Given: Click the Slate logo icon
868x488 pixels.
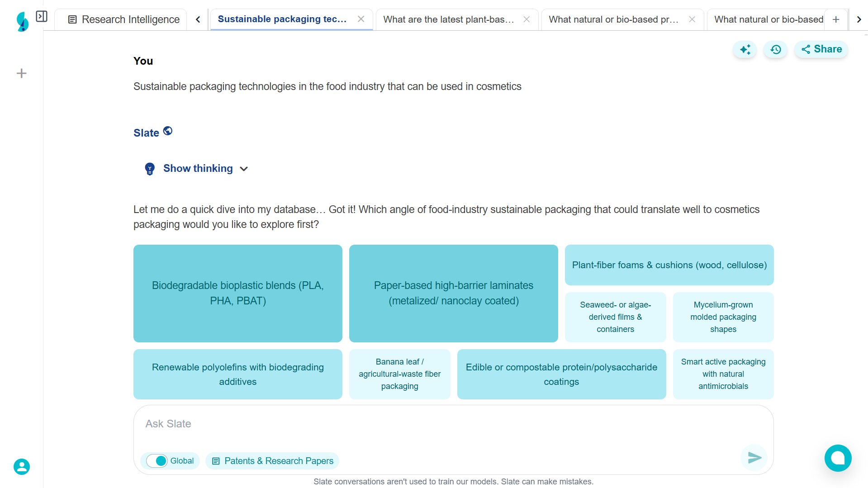Looking at the screenshot, I should [22, 21].
